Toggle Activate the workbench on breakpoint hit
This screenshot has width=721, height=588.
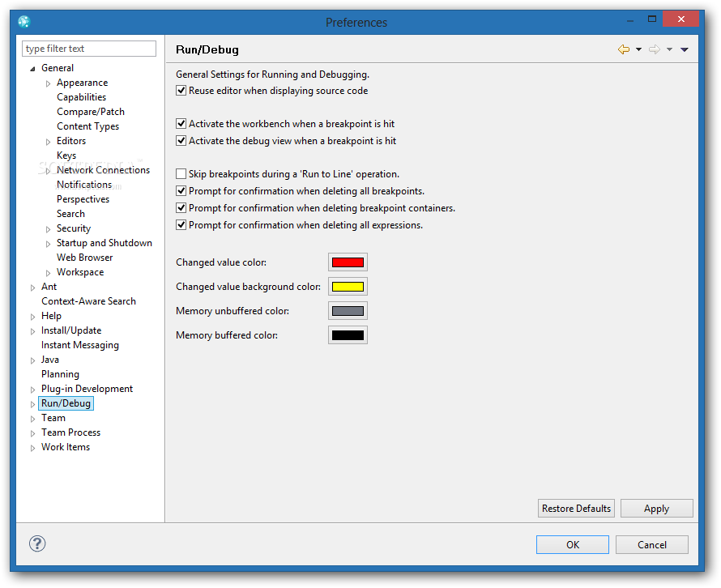181,124
